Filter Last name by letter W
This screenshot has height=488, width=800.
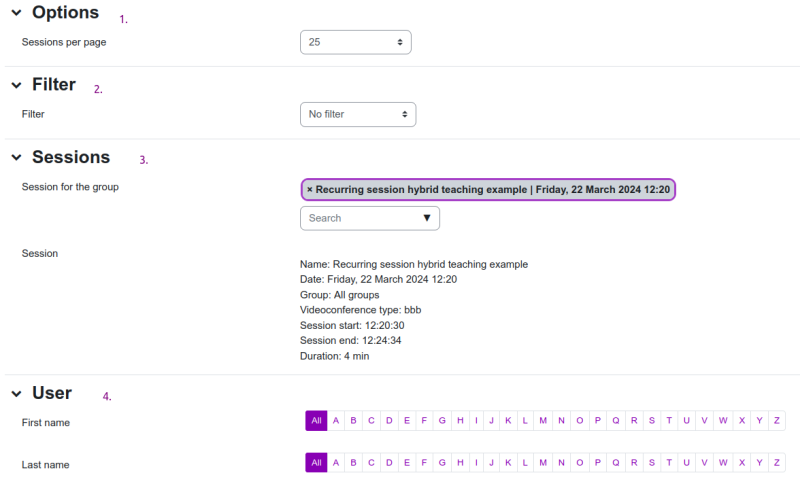pyautogui.click(x=723, y=462)
